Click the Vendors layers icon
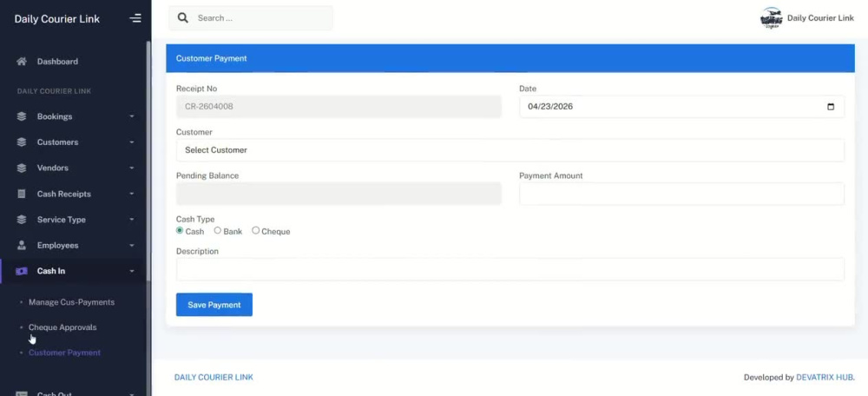The image size is (868, 396). click(x=22, y=168)
